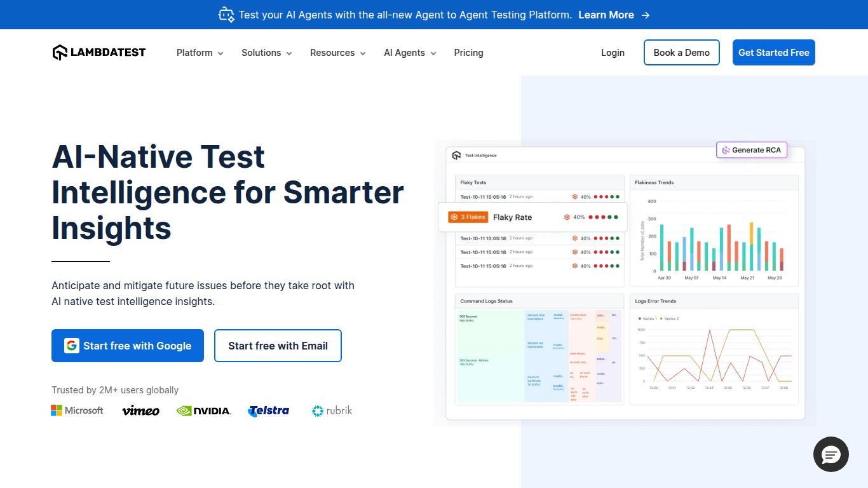Click the sparkle icon on Generate RCA
The image size is (868, 488).
pyautogui.click(x=726, y=150)
